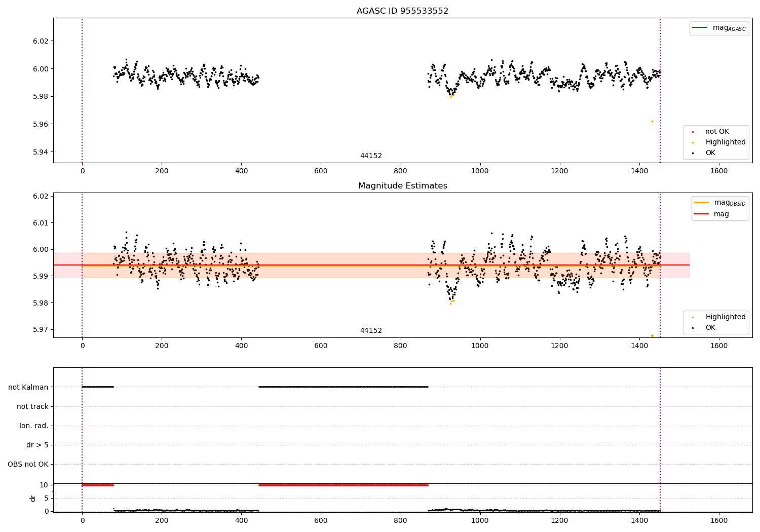Click the 'AGASC ID 955533552' plot title

point(402,11)
